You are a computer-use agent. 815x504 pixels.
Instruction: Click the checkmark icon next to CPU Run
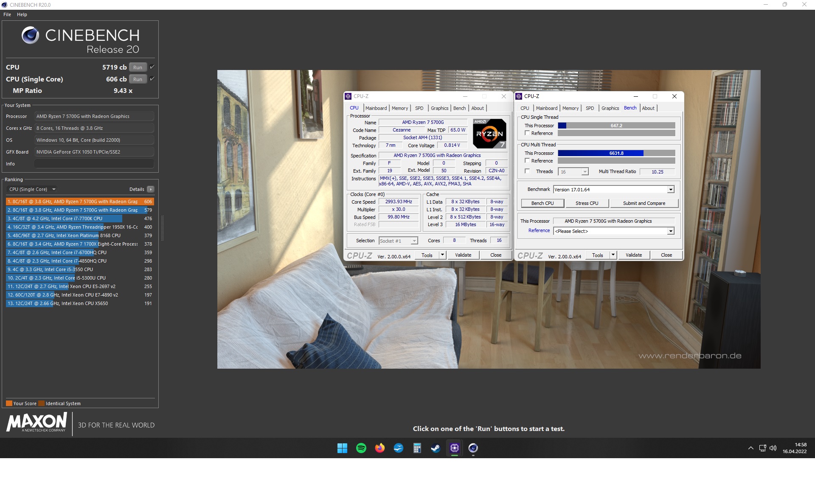tap(152, 67)
